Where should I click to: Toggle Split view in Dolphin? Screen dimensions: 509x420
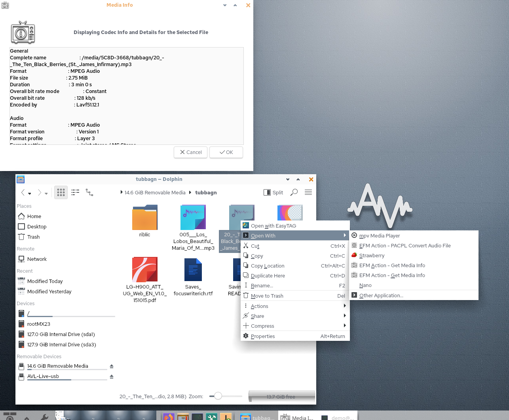[x=273, y=192]
